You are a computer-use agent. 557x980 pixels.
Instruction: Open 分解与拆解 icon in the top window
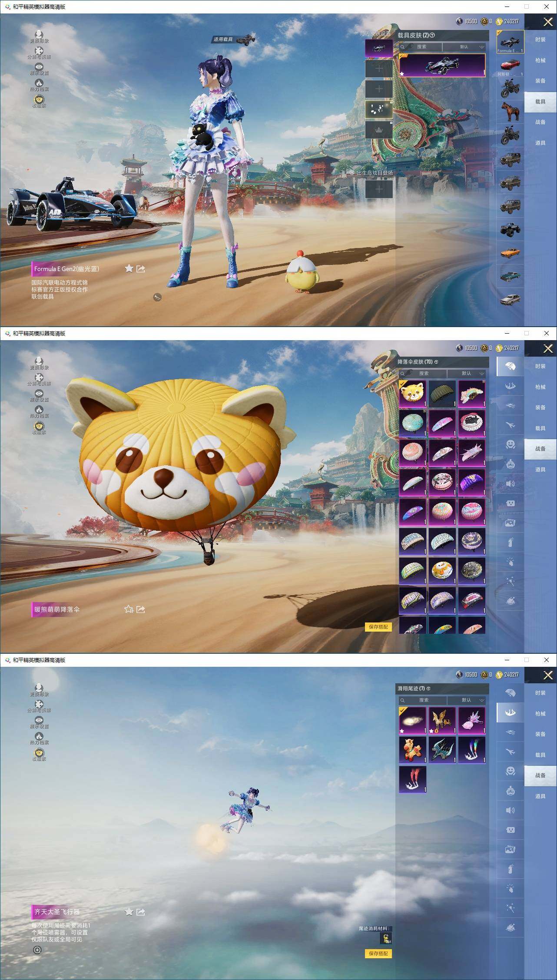tap(39, 51)
